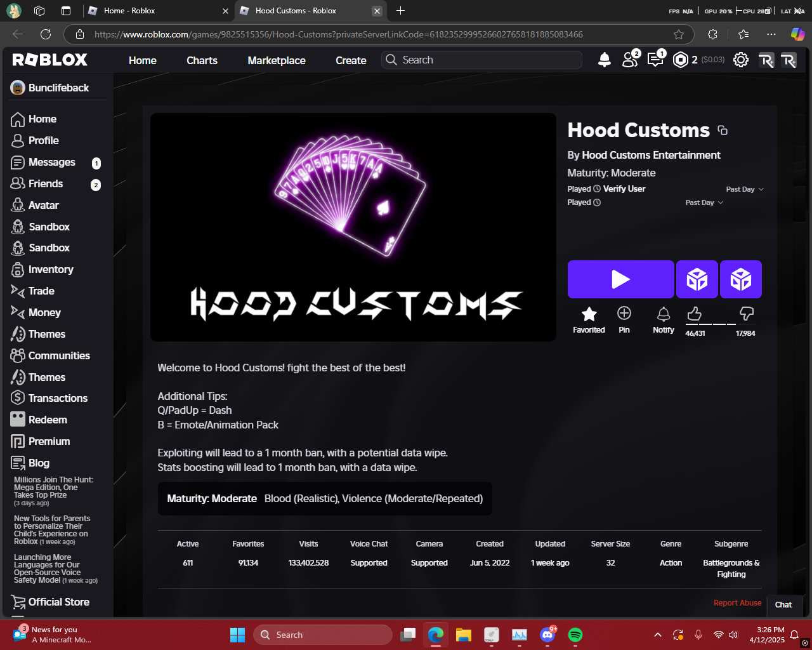Open New Tools for Parents blog post
812x650 pixels.
(52, 530)
